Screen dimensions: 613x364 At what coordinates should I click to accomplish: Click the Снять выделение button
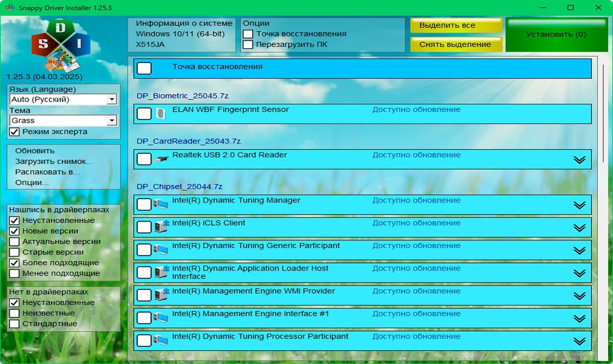(456, 44)
